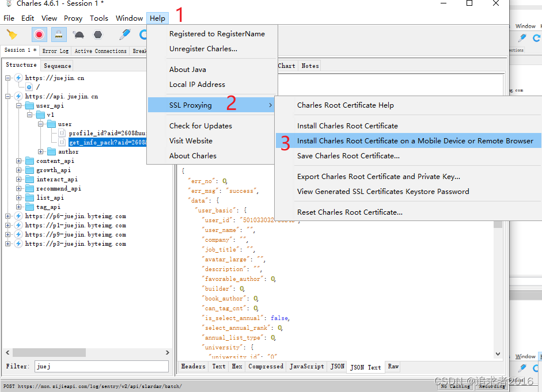
Task: Expand https://p6-juejin.byteimg.com host
Action: pos(8,216)
